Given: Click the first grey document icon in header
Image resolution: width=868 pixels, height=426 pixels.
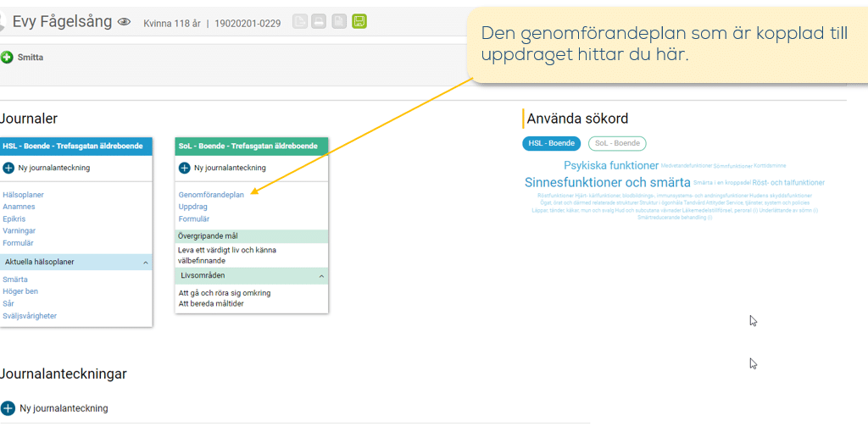Looking at the screenshot, I should pos(299,21).
